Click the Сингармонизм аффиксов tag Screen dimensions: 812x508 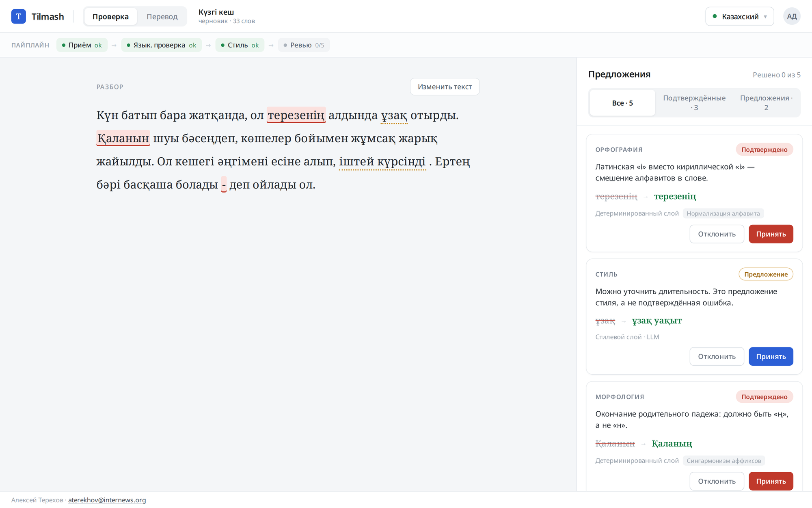coord(724,460)
